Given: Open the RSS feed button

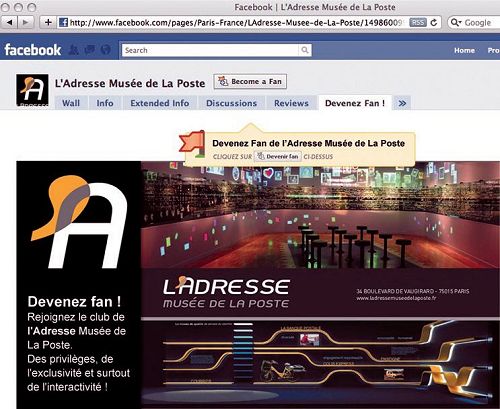Looking at the screenshot, I should 418,22.
